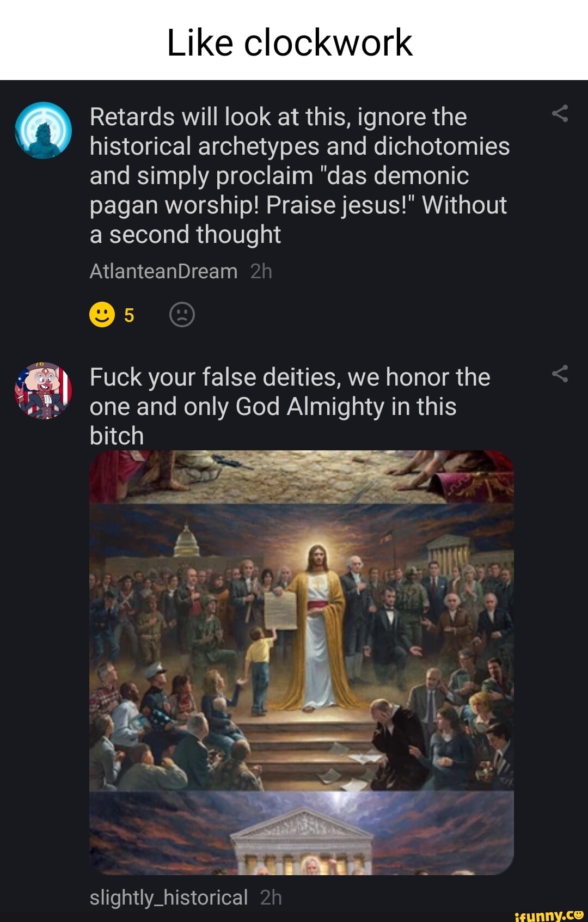Open the slightly_historical username link
This screenshot has height=922, width=588.
[168, 897]
